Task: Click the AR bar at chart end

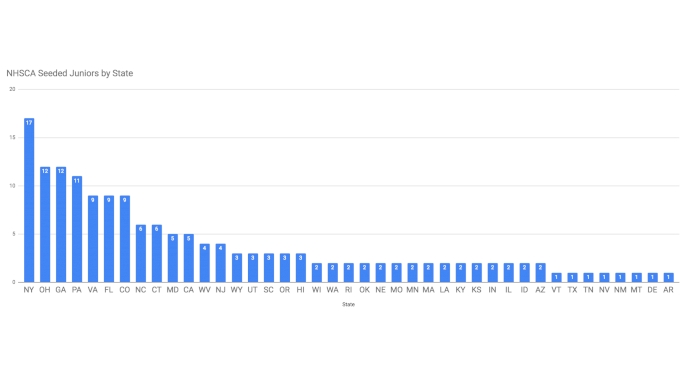Action: [x=668, y=278]
